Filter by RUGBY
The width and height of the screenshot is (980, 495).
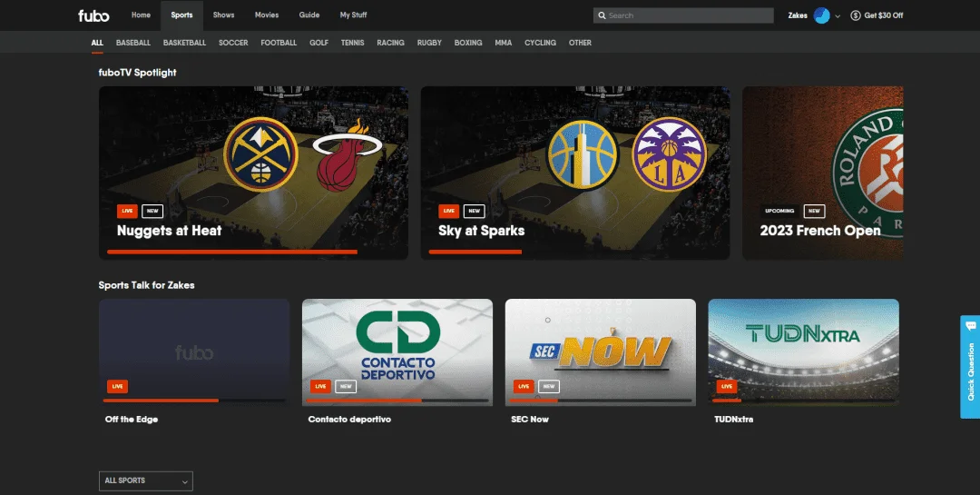coord(429,43)
